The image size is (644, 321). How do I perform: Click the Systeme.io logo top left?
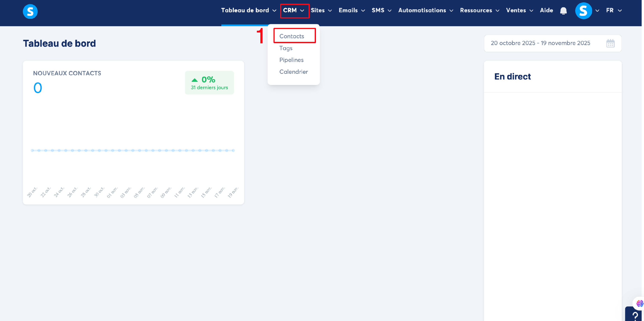(x=30, y=11)
